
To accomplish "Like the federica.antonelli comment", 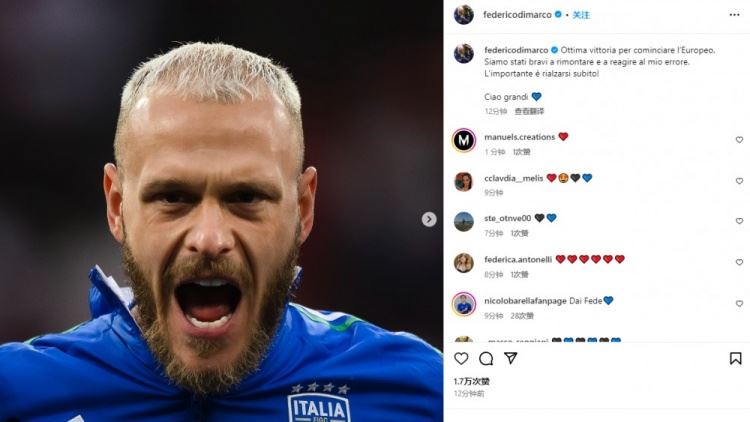I will [x=739, y=262].
